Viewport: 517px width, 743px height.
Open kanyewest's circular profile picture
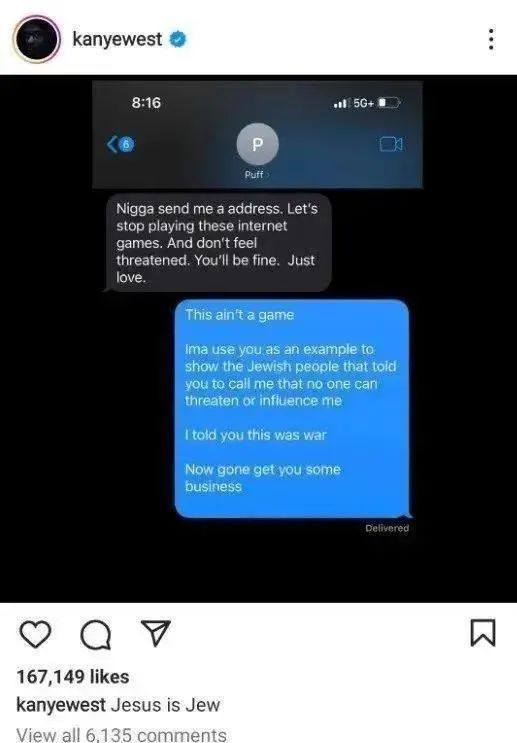point(36,39)
